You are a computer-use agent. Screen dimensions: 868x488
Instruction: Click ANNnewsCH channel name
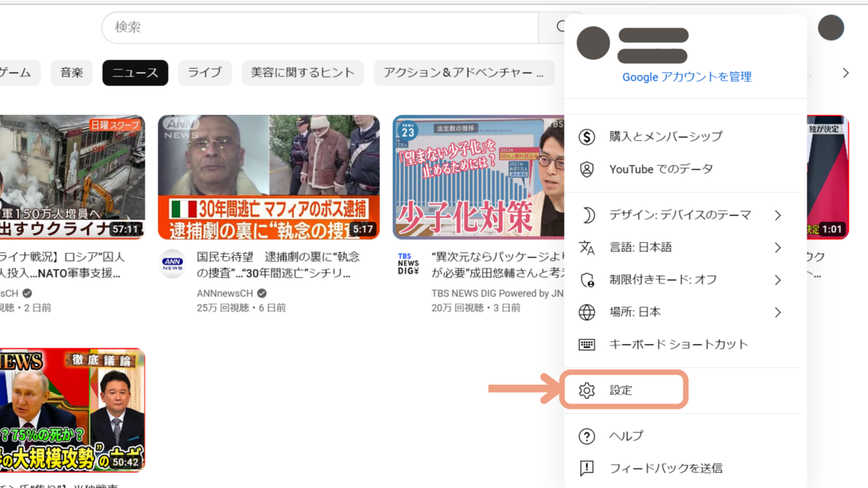click(x=226, y=294)
